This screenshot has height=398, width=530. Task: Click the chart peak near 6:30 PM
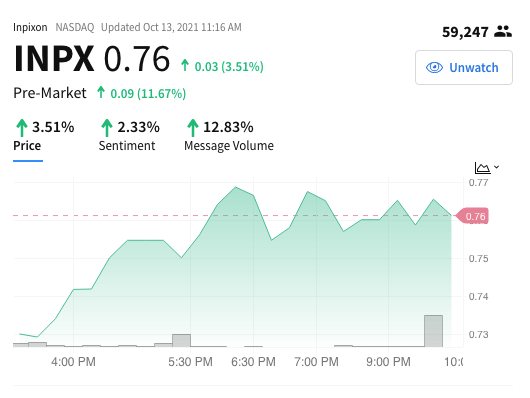click(x=236, y=187)
